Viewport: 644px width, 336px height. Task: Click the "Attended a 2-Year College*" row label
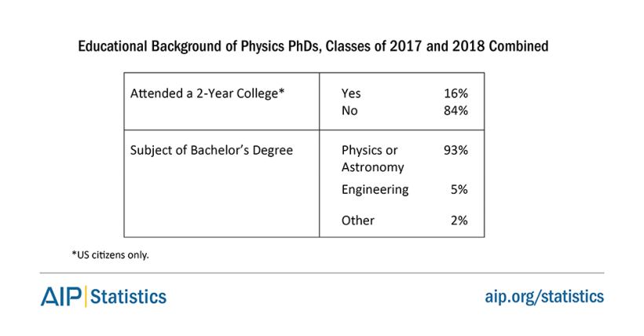pyautogui.click(x=207, y=93)
